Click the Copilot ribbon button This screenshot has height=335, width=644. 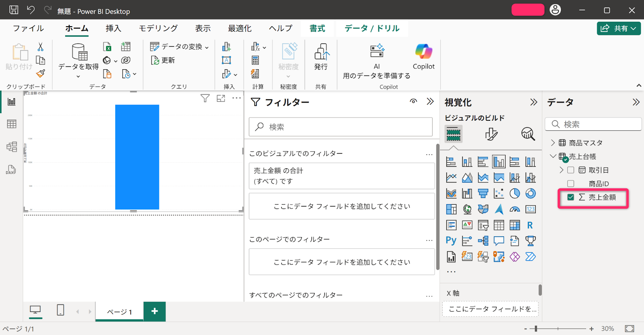click(423, 56)
